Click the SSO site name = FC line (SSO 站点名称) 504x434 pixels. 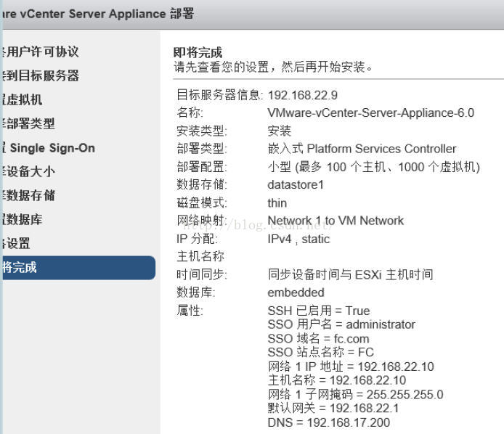click(x=321, y=352)
